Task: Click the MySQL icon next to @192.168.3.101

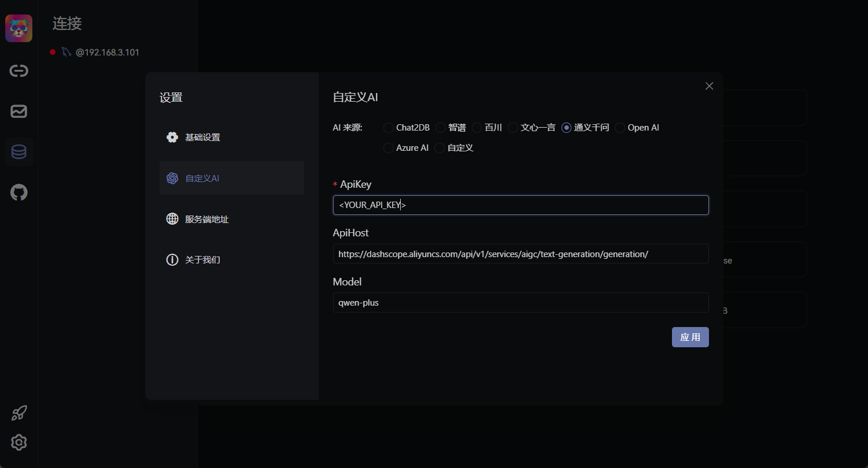Action: point(66,52)
